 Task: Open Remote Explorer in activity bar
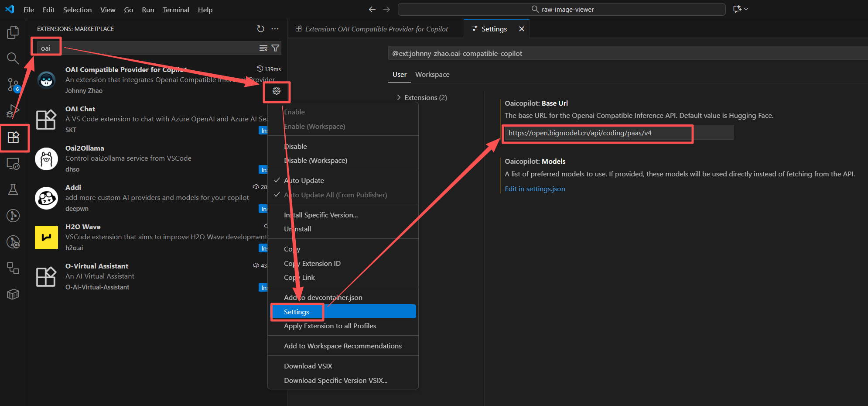pos(13,164)
